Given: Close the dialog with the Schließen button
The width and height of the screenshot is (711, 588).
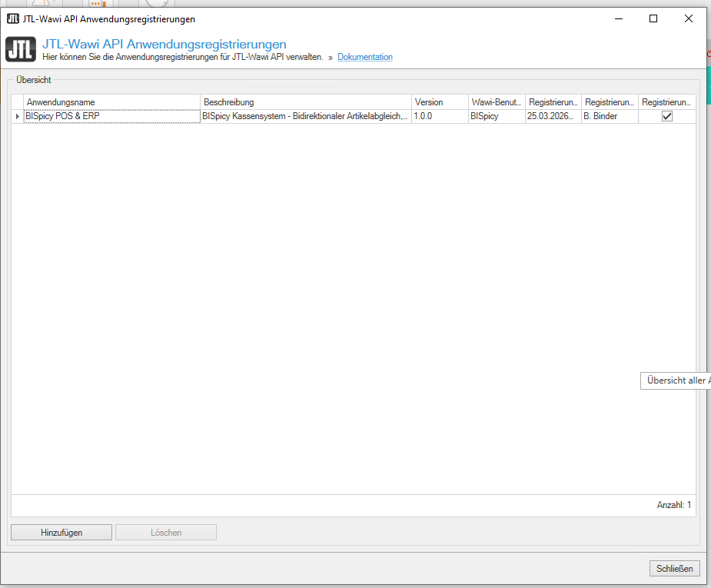Looking at the screenshot, I should pos(675,569).
